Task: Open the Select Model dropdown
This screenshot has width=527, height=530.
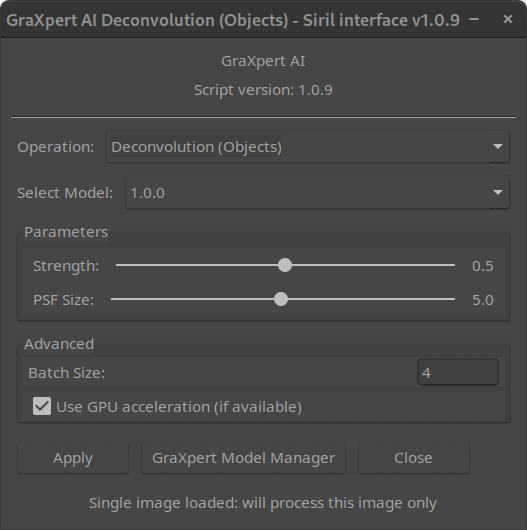Action: (x=317, y=193)
